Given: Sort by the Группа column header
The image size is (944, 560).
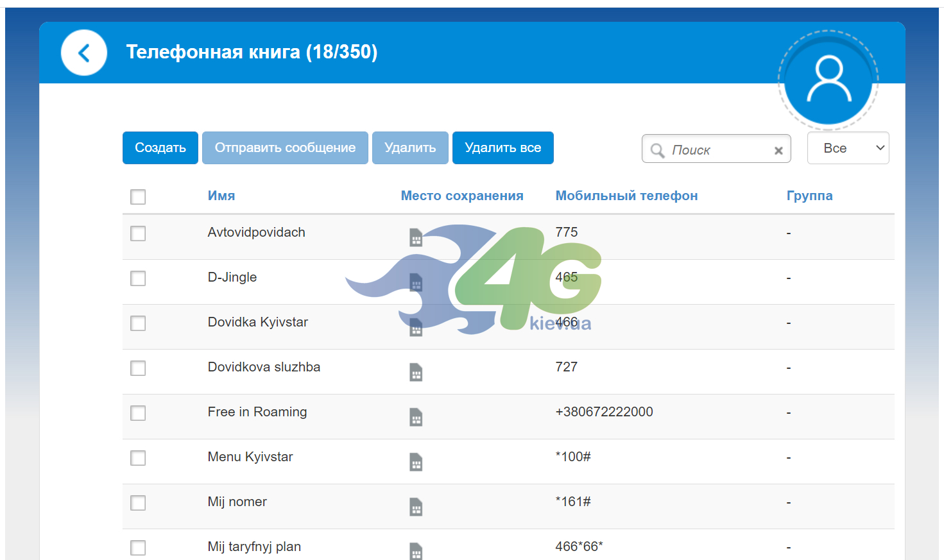Looking at the screenshot, I should (810, 196).
